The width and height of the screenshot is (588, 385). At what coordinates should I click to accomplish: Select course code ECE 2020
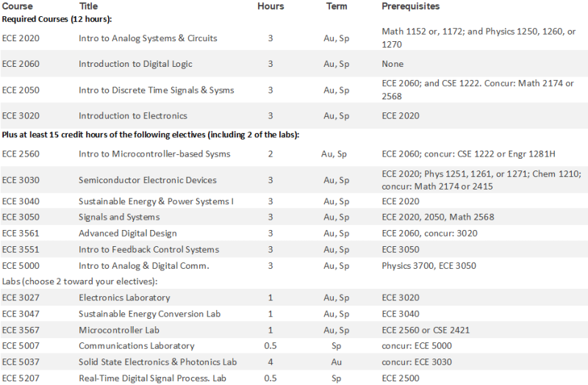tap(21, 38)
